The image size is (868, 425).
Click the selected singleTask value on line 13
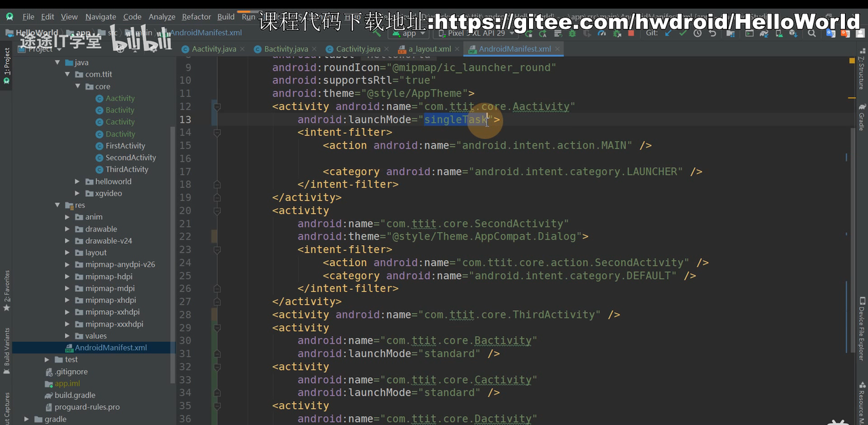(x=456, y=119)
